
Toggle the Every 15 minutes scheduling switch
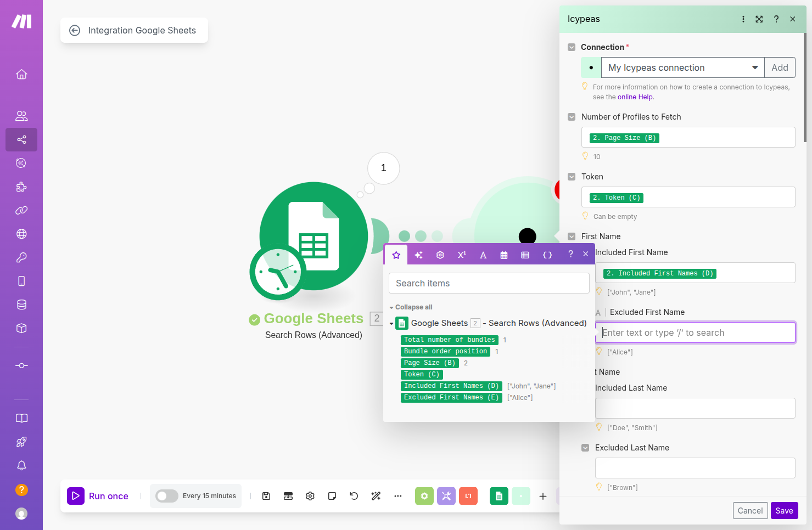click(x=166, y=496)
